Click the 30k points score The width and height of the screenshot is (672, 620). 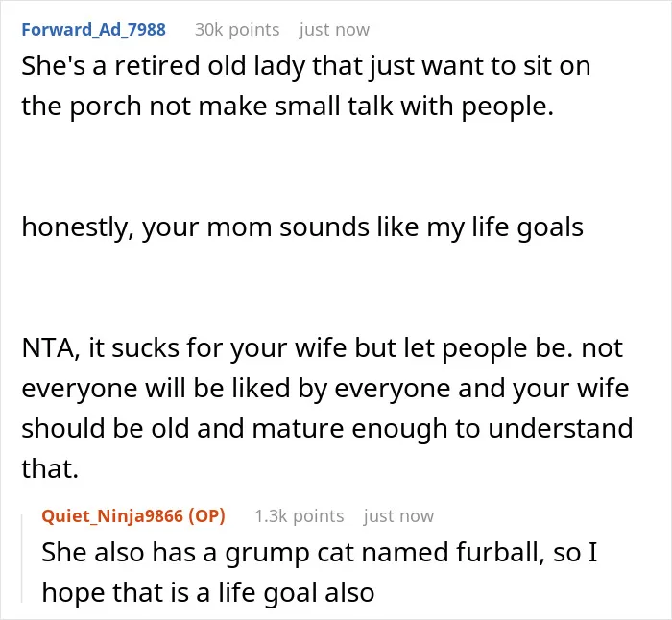(x=237, y=30)
